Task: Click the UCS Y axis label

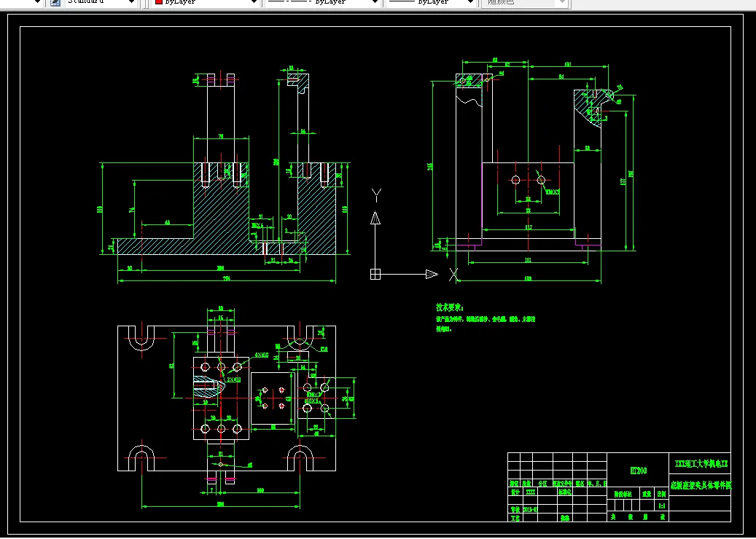Action: tap(377, 195)
